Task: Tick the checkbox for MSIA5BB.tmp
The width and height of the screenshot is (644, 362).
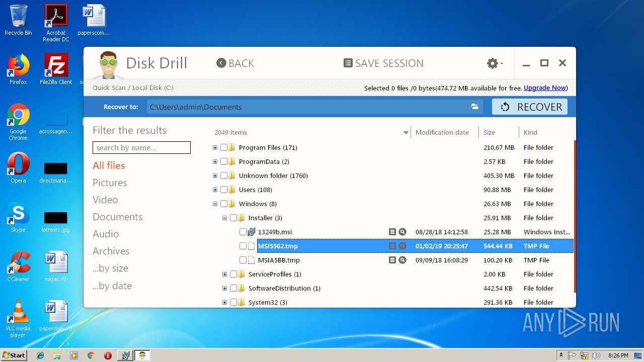Action: pyautogui.click(x=243, y=260)
